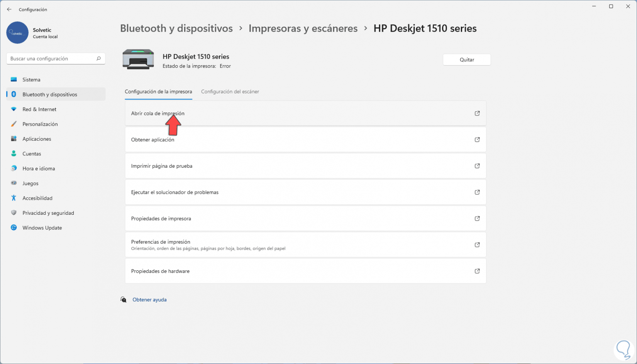Image resolution: width=637 pixels, height=364 pixels.
Task: Switch to Configuración del escáner tab
Action: click(x=230, y=92)
